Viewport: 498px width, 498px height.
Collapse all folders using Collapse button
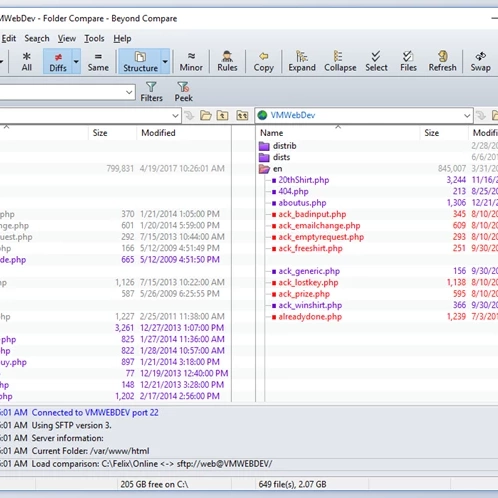tap(340, 61)
